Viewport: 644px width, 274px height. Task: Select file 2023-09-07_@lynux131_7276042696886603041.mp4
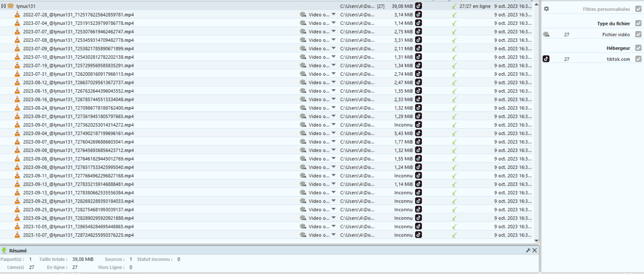(x=78, y=142)
